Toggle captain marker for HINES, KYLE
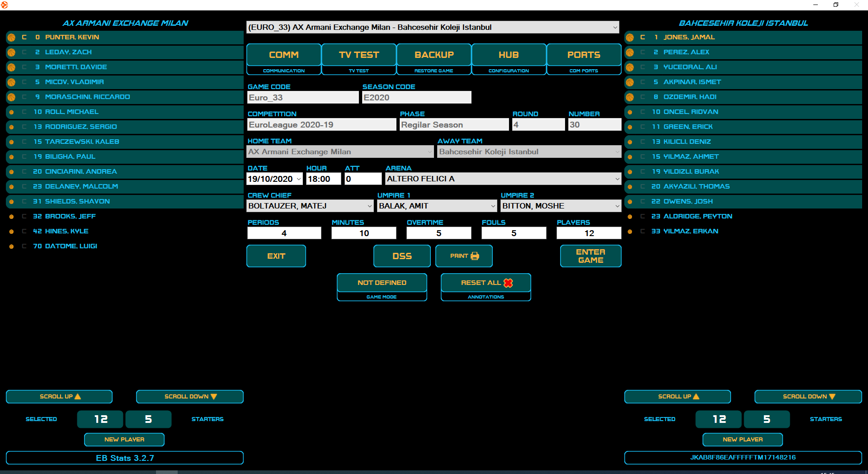 (24, 231)
